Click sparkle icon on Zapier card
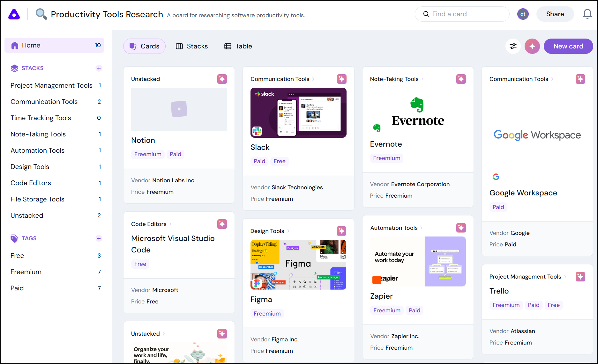 click(x=461, y=228)
